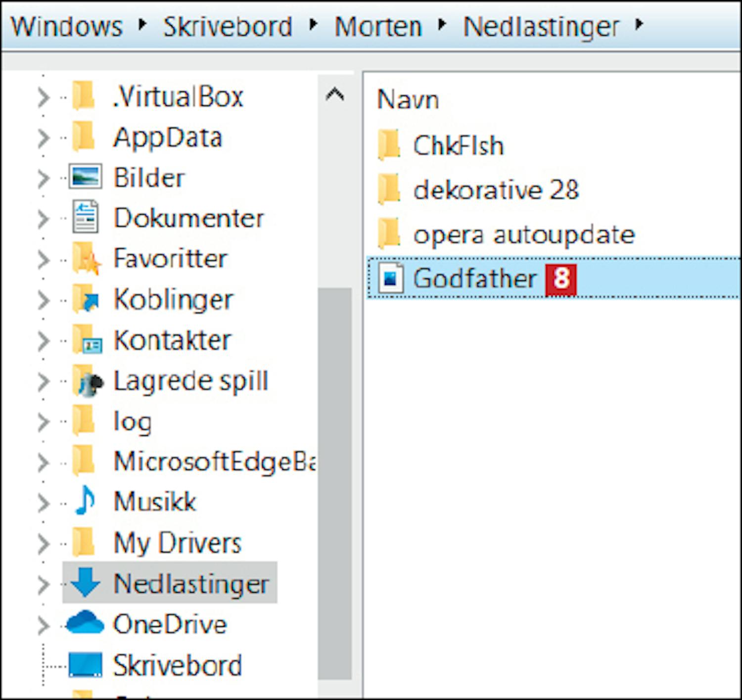Click the Godfather image file icon
Image resolution: width=742 pixels, height=700 pixels.
(390, 278)
